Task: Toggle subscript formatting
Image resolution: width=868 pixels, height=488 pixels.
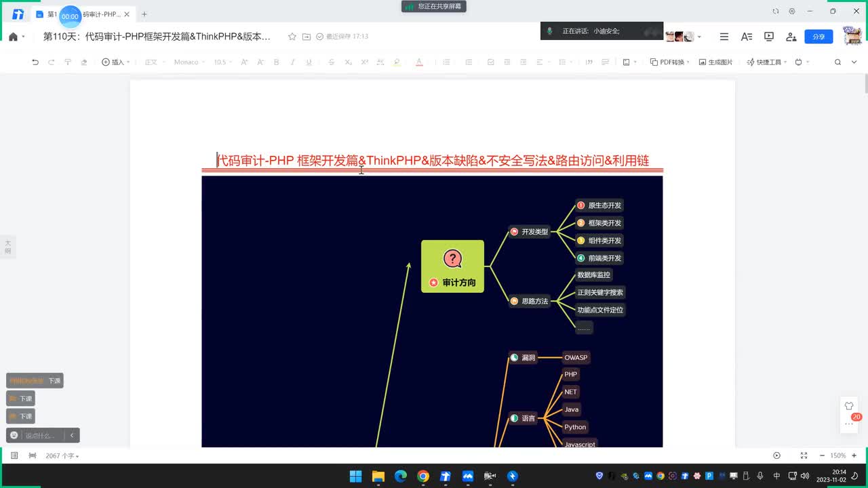Action: [348, 62]
